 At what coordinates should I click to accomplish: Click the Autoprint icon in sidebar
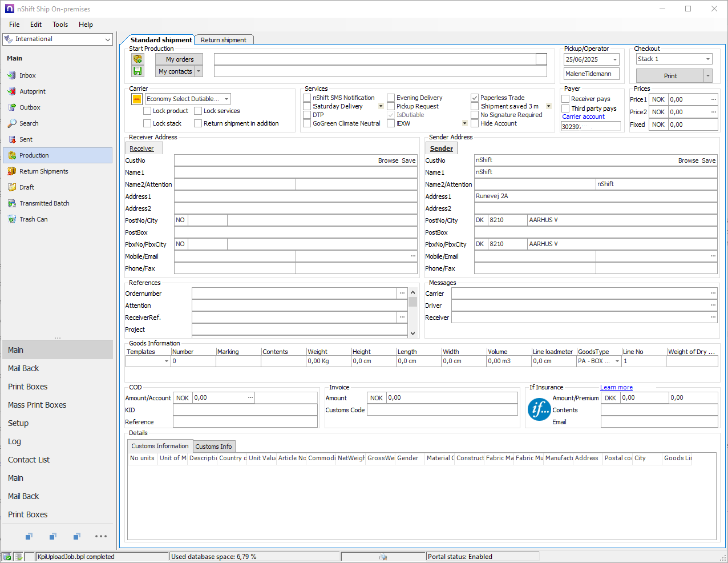point(11,91)
